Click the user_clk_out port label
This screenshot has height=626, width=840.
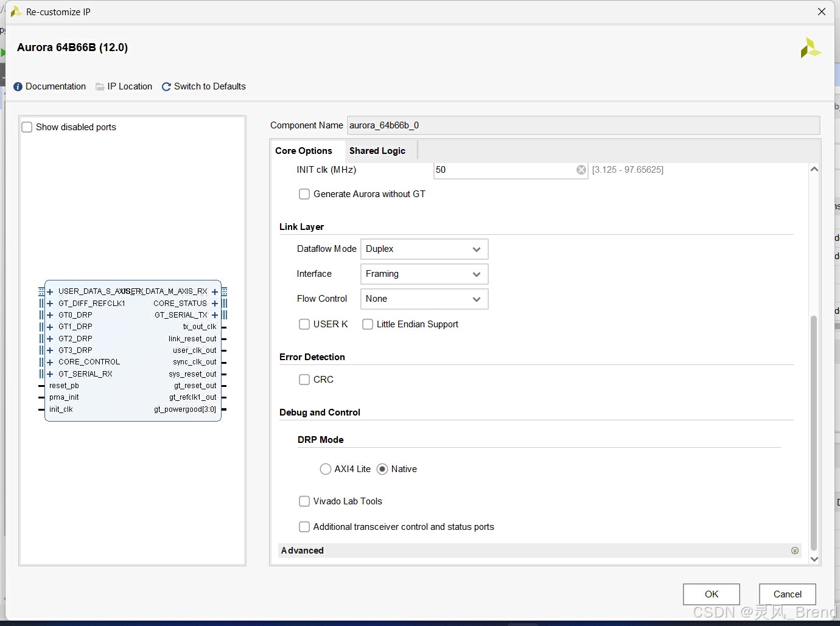coord(195,350)
